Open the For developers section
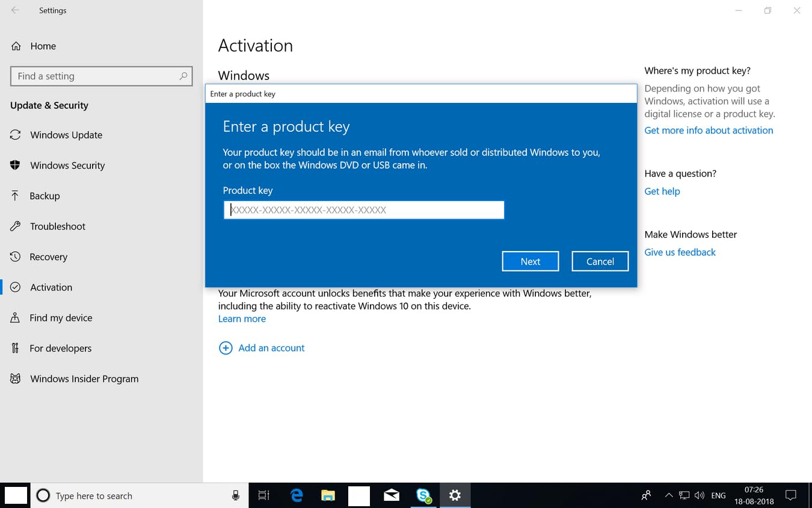 60,348
